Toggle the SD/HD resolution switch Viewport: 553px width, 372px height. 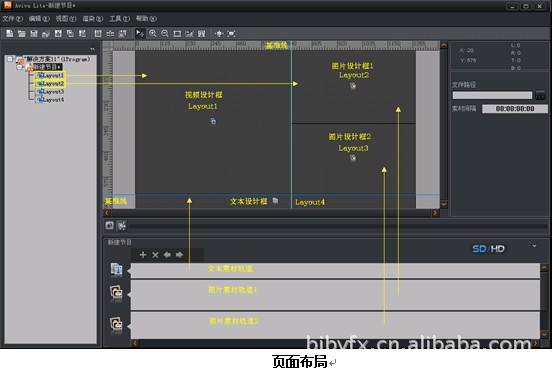(x=488, y=249)
